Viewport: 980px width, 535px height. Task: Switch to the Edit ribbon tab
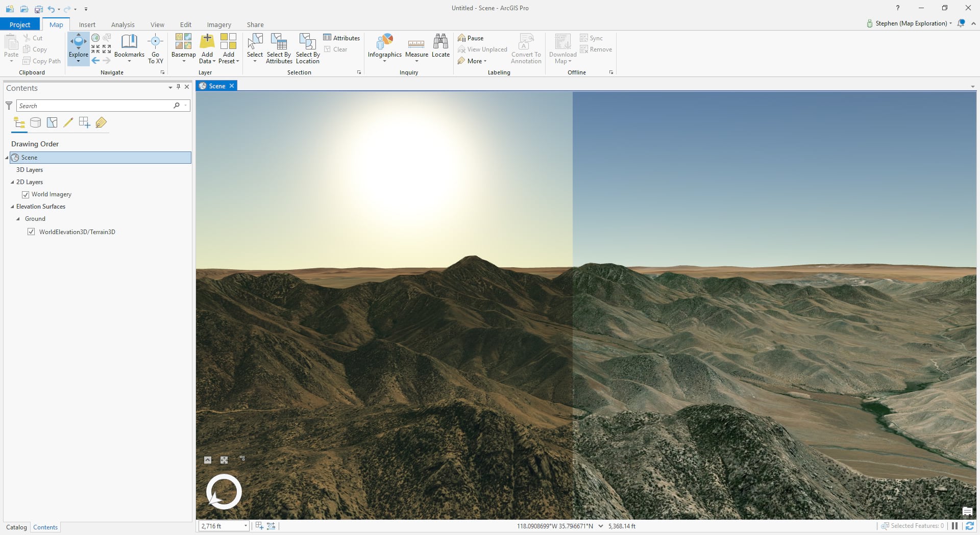pos(186,24)
